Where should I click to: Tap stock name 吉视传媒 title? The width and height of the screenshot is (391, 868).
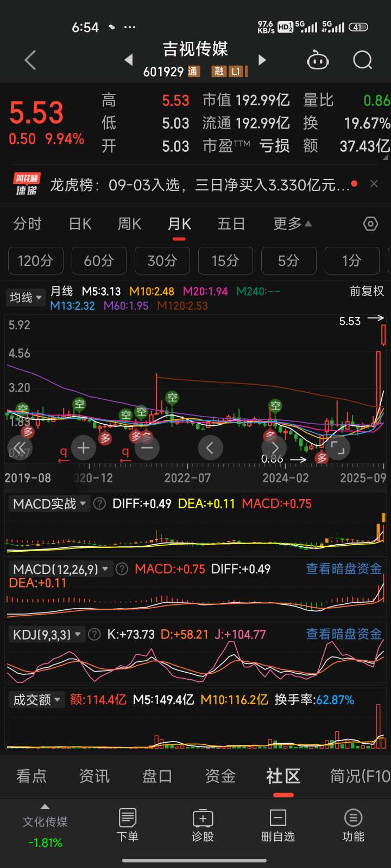[x=195, y=49]
